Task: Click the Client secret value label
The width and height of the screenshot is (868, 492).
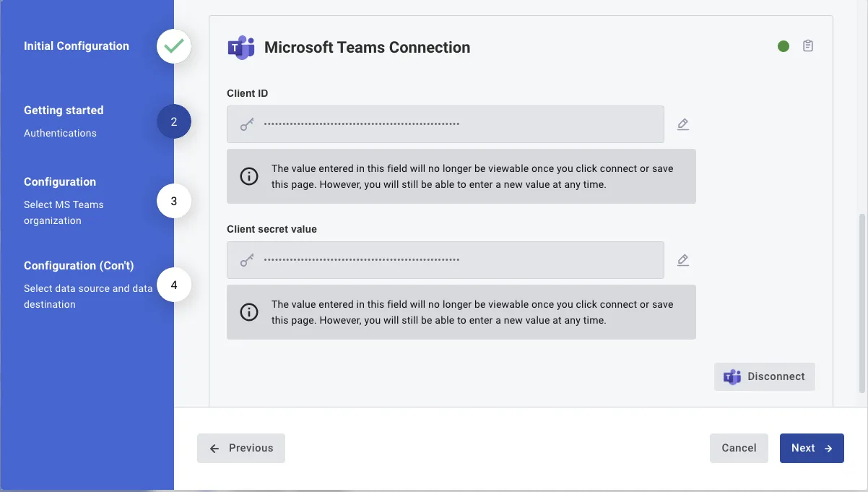Action: 272,229
